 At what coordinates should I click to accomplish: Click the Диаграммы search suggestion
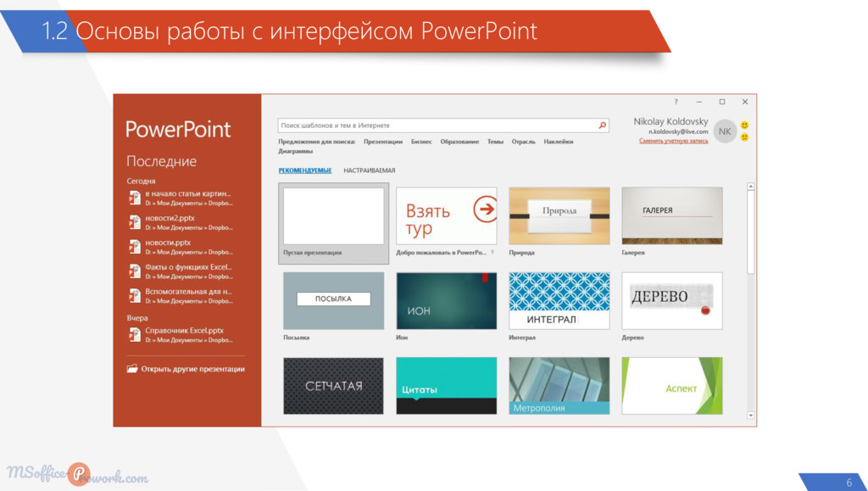click(296, 151)
